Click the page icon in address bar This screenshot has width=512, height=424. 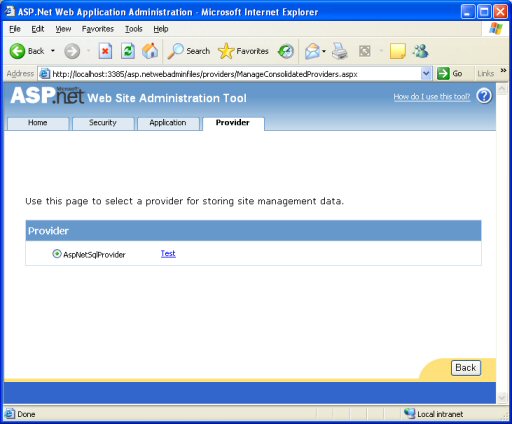(45, 74)
